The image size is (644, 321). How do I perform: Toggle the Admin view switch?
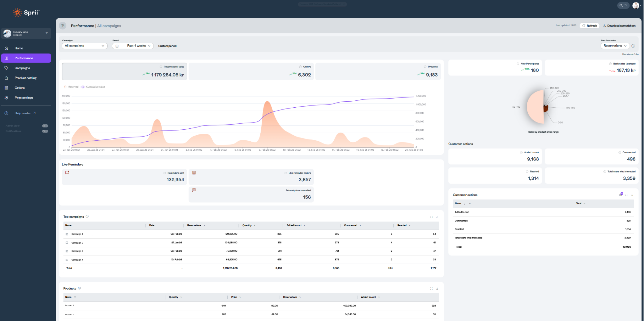(x=45, y=126)
